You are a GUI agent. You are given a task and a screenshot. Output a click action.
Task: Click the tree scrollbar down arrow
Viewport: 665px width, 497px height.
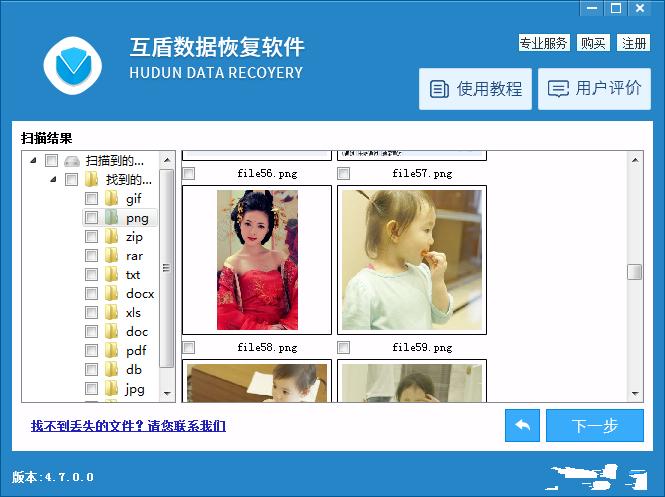pos(167,394)
